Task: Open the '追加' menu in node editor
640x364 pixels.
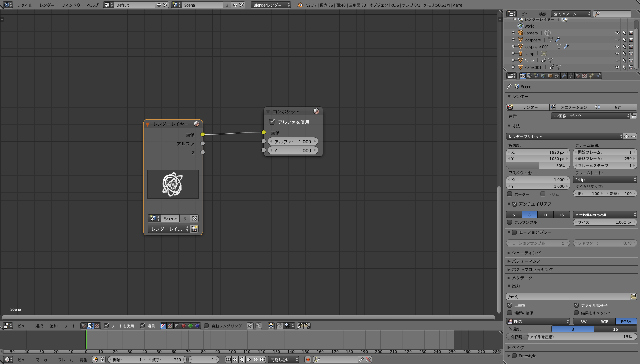Action: click(54, 326)
